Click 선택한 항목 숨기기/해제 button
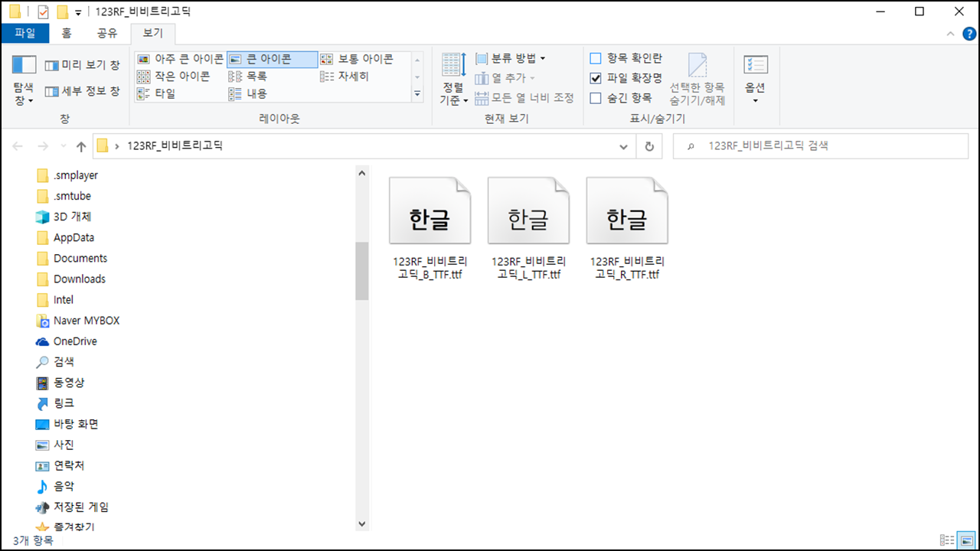Image resolution: width=980 pixels, height=551 pixels. coord(697,80)
